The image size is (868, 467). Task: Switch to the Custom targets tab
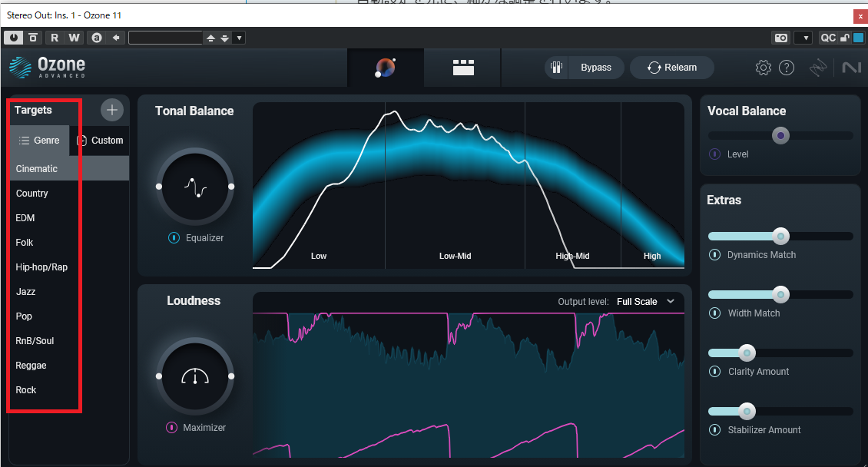pos(100,141)
